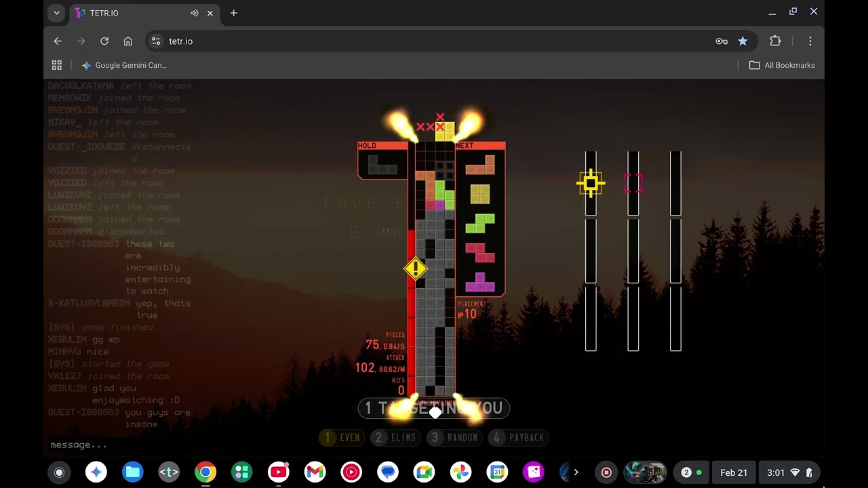
Task: Click the red garbage meter bar
Action: tap(411, 312)
